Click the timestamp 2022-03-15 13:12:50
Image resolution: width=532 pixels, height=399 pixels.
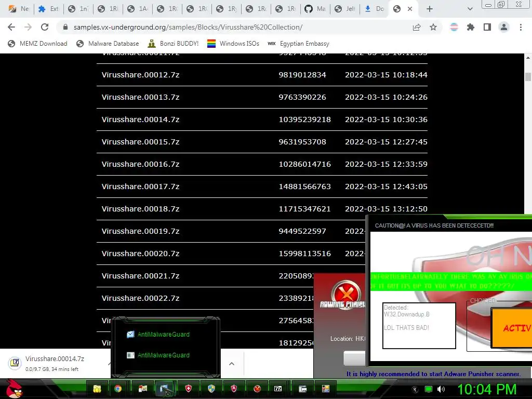coord(386,209)
